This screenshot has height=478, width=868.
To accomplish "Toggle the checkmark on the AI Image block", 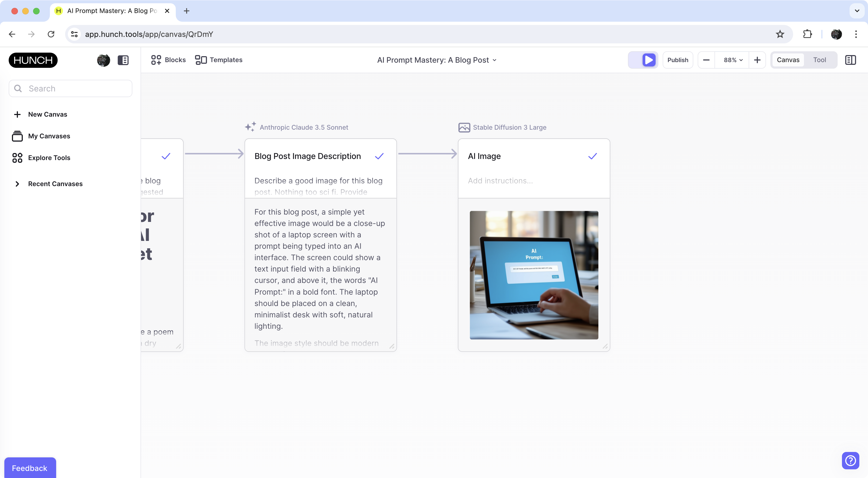I will (592, 156).
